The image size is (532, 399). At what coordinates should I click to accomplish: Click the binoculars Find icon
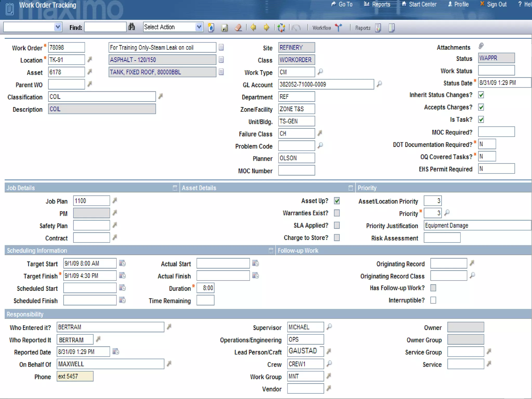pos(132,27)
